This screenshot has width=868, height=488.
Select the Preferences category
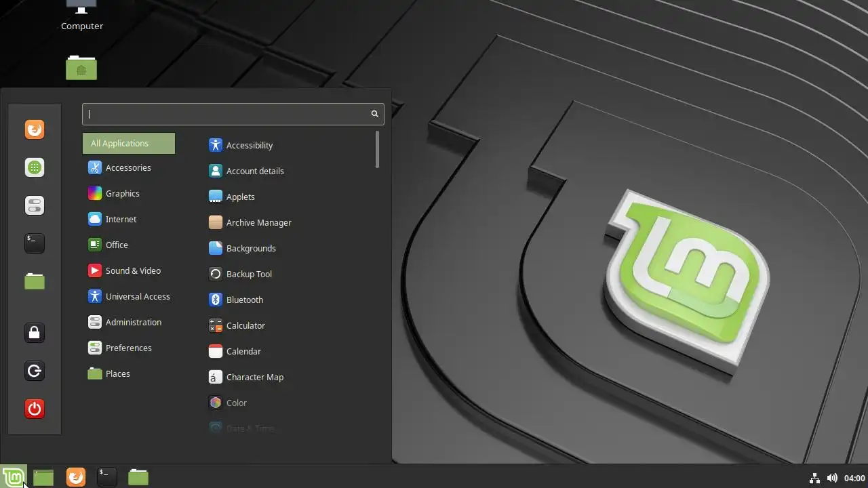click(129, 348)
